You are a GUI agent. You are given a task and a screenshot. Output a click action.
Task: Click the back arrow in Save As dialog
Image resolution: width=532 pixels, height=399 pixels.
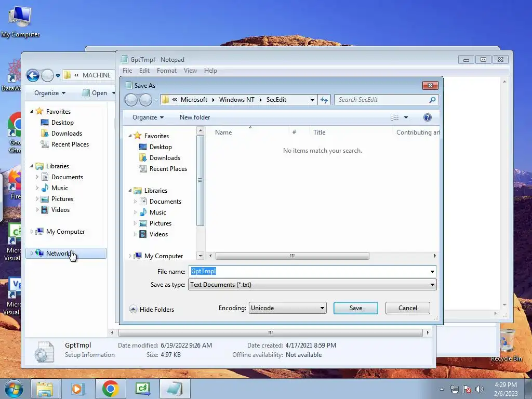[x=131, y=100]
